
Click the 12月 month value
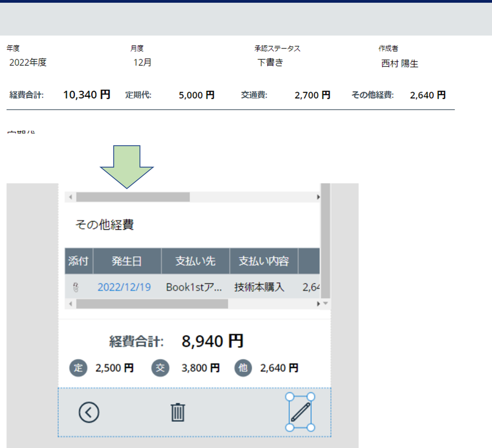(x=143, y=63)
